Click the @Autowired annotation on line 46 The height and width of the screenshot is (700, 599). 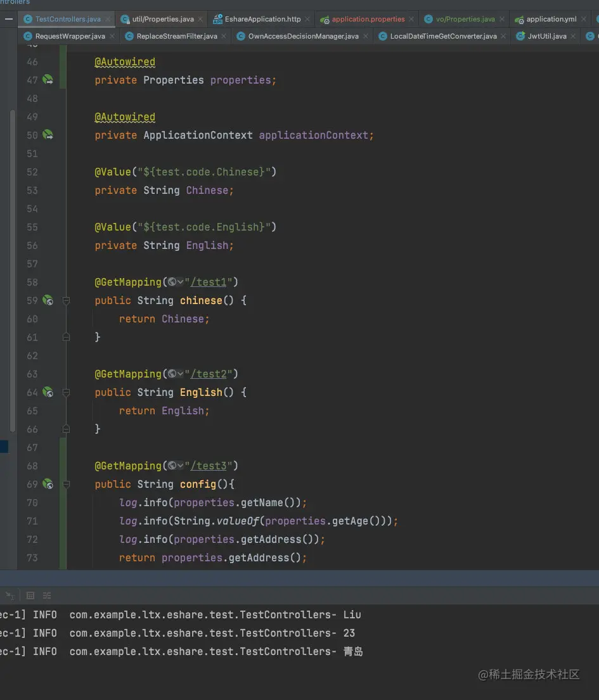tap(125, 62)
